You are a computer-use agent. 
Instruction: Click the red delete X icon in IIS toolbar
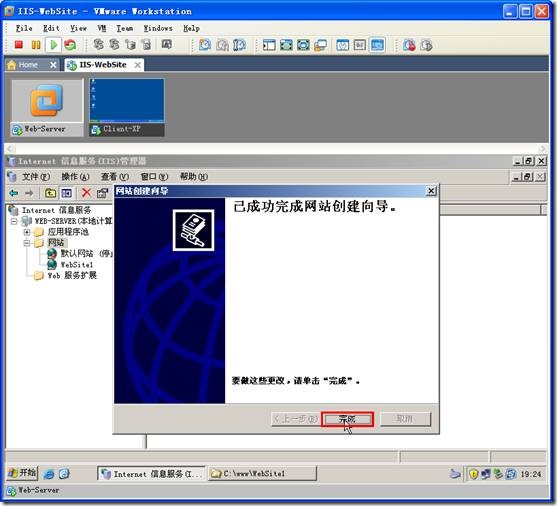pos(86,193)
